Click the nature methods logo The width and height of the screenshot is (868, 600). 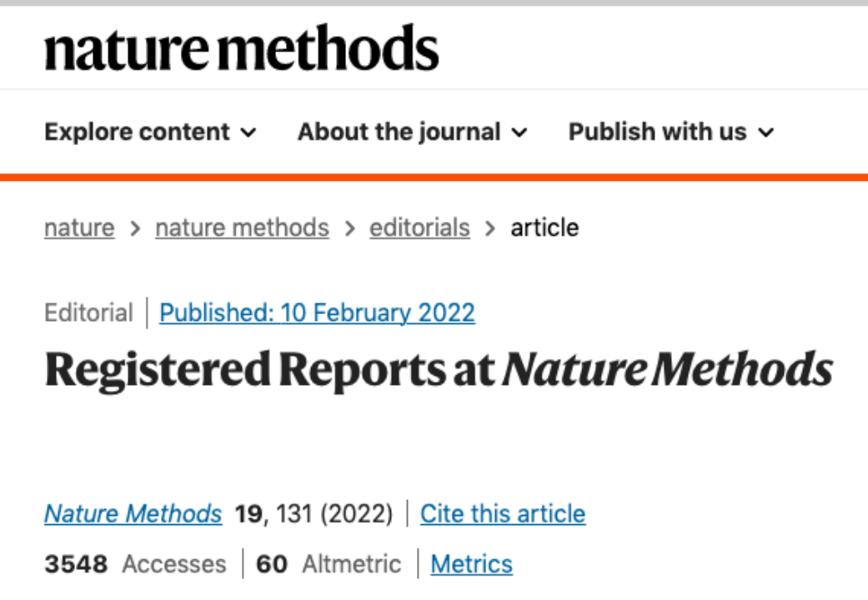(x=241, y=48)
